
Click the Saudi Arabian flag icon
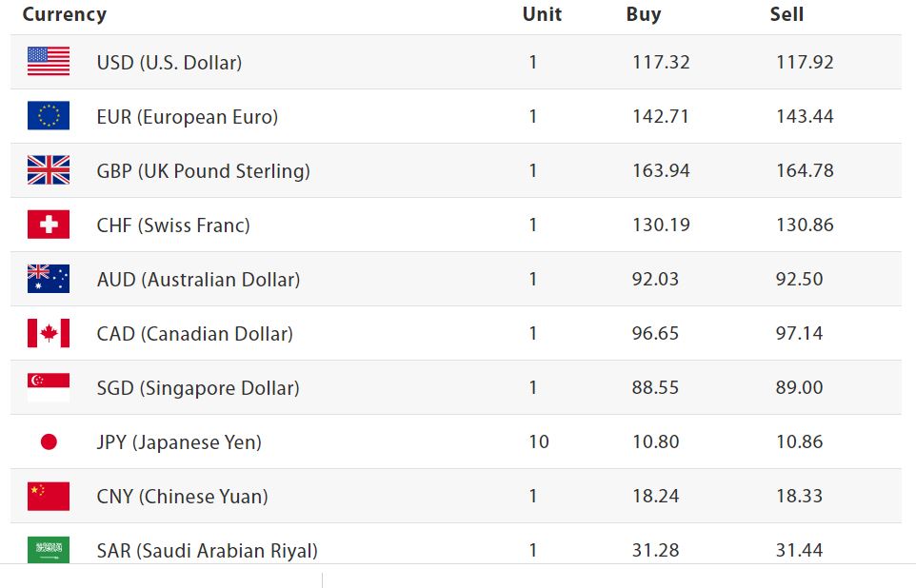point(49,549)
